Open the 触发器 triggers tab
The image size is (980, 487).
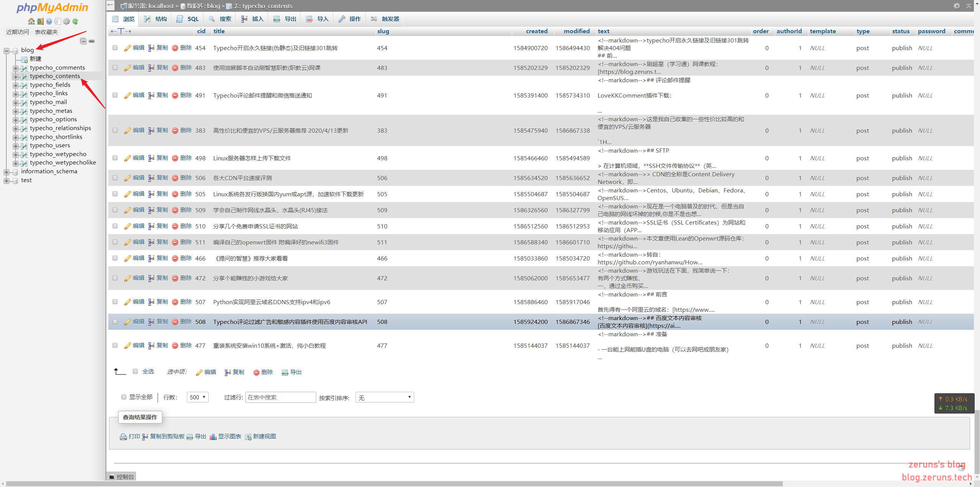(x=385, y=19)
